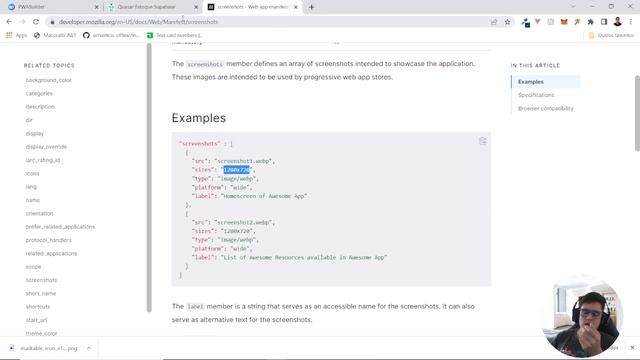Open protocol_handlers in related topics
This screenshot has width=640, height=360.
tap(49, 240)
